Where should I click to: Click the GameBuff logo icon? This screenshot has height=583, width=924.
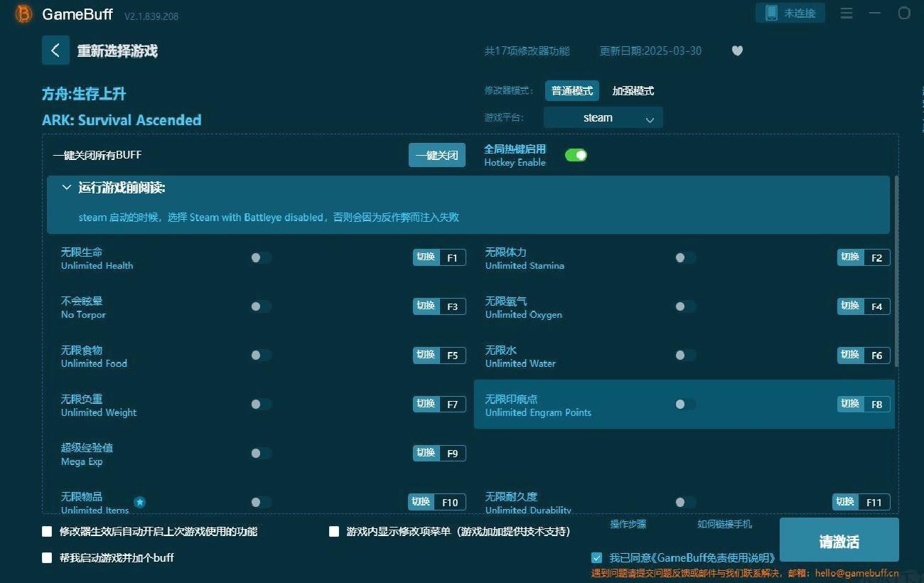click(24, 14)
